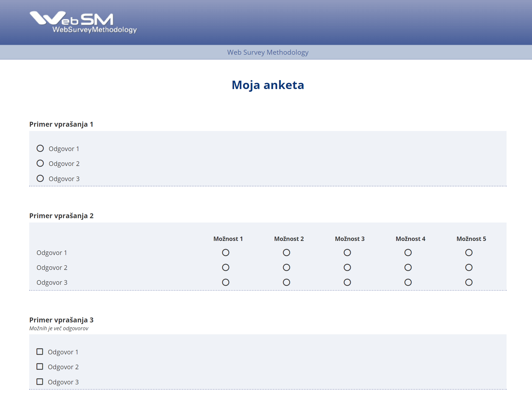Choose Možnost 3 for Odgovor 3 row
532x399 pixels.
[347, 282]
